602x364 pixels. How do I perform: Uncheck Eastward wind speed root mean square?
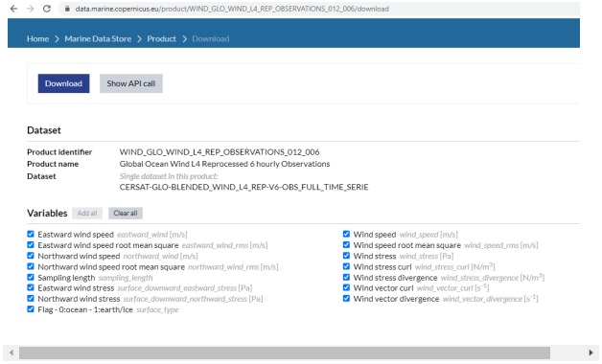click(31, 244)
